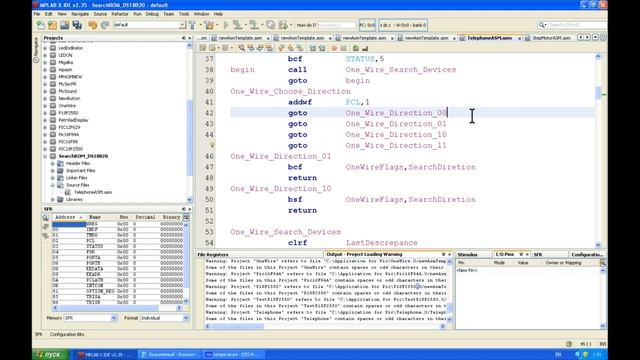Collapse the SearchROM_DS18B20 project node

(45, 156)
